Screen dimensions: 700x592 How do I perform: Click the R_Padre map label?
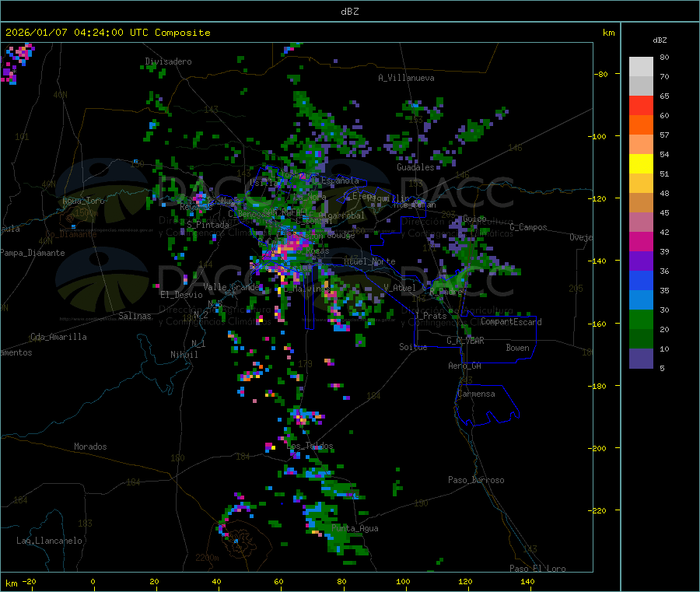pyautogui.click(x=446, y=292)
